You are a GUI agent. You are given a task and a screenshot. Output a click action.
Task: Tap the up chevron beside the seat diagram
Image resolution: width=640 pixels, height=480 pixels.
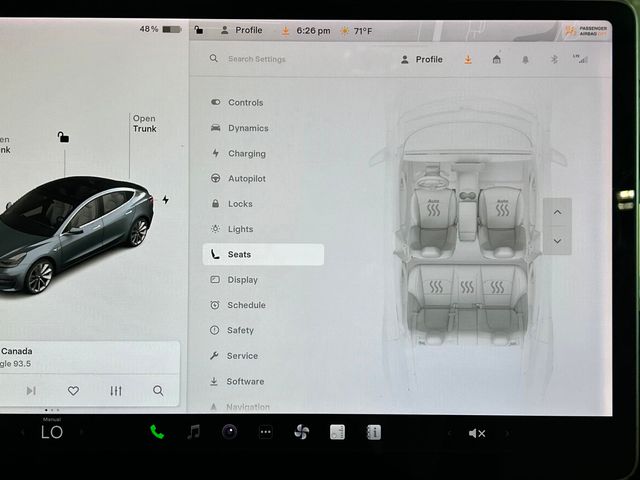(x=557, y=212)
